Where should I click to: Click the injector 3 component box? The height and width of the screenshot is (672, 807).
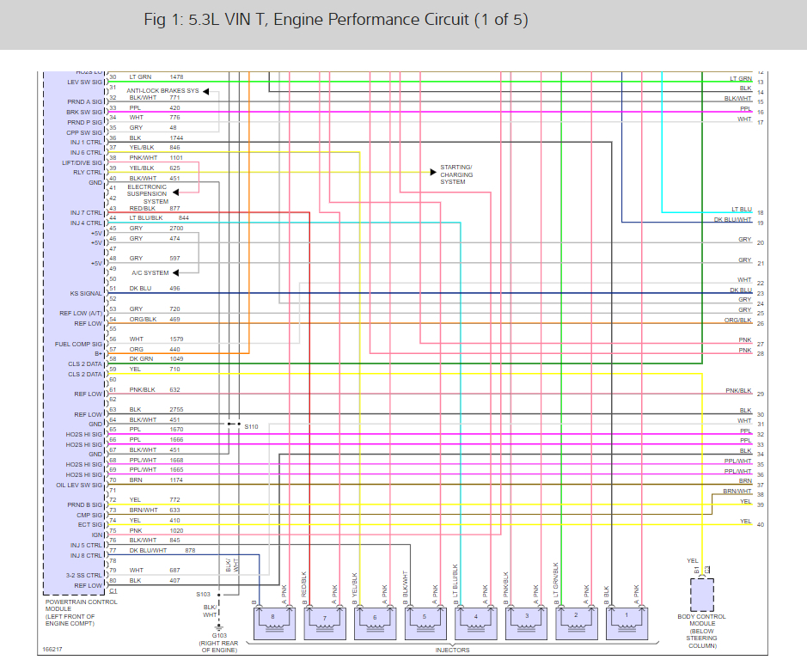click(x=526, y=624)
